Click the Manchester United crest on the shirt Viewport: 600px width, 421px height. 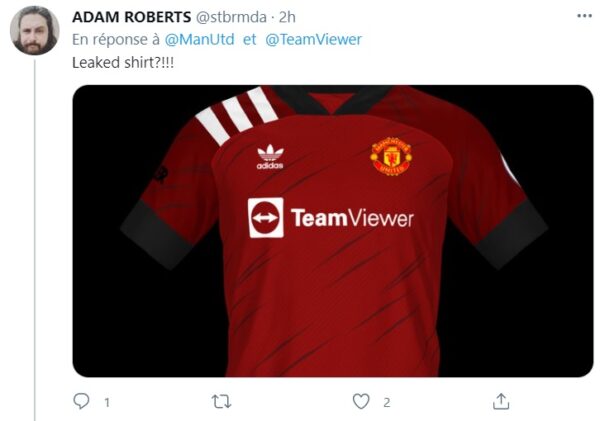[391, 157]
